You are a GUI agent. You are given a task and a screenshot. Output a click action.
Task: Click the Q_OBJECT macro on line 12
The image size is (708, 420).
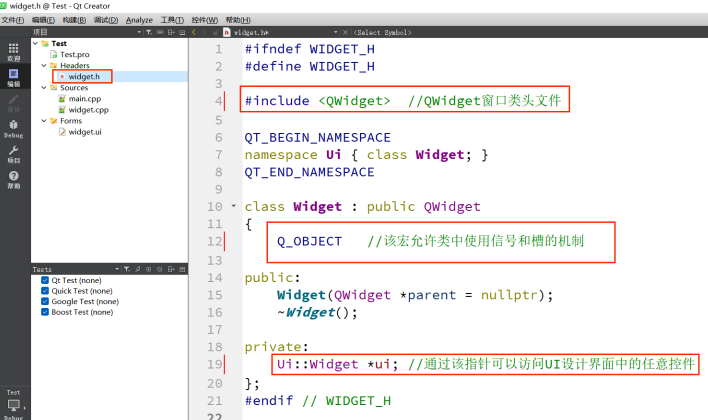pos(309,241)
